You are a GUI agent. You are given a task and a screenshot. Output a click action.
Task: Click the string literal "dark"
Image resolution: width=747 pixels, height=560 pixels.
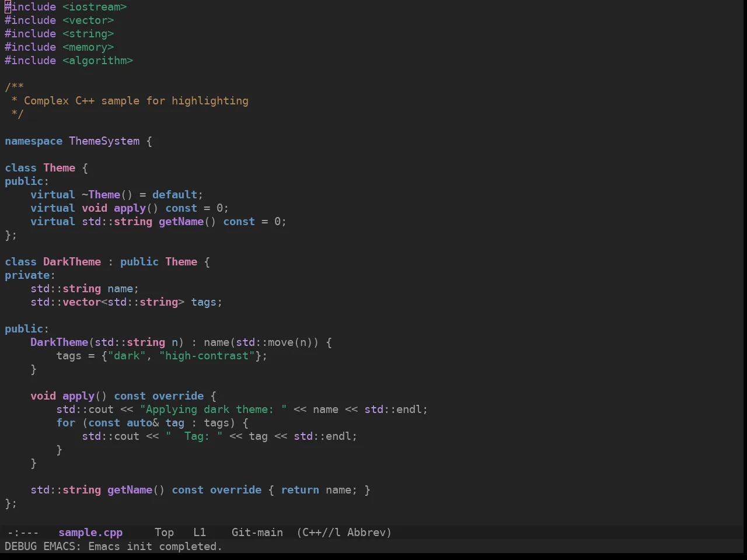tap(127, 356)
